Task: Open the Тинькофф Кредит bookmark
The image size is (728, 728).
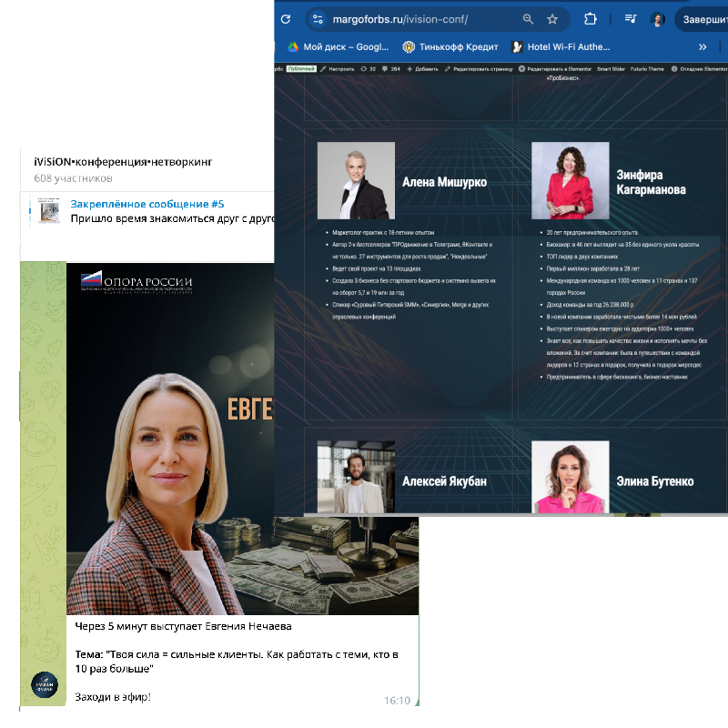Action: tap(452, 46)
